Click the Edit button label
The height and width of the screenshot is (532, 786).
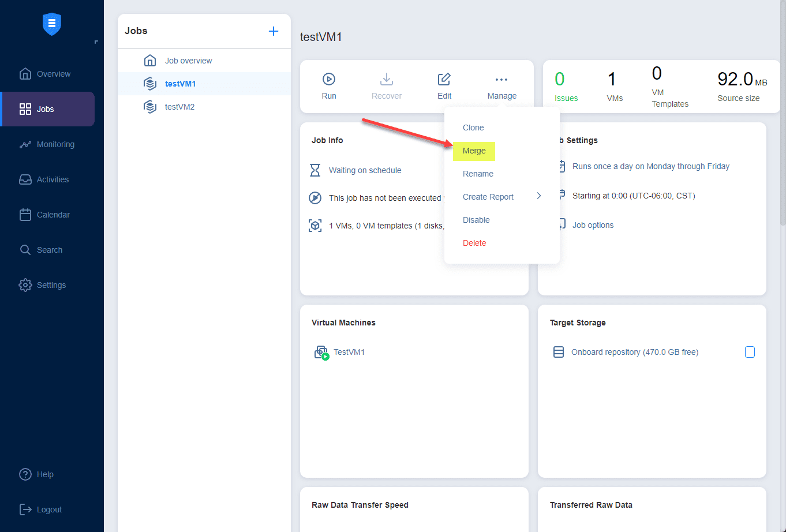(444, 96)
